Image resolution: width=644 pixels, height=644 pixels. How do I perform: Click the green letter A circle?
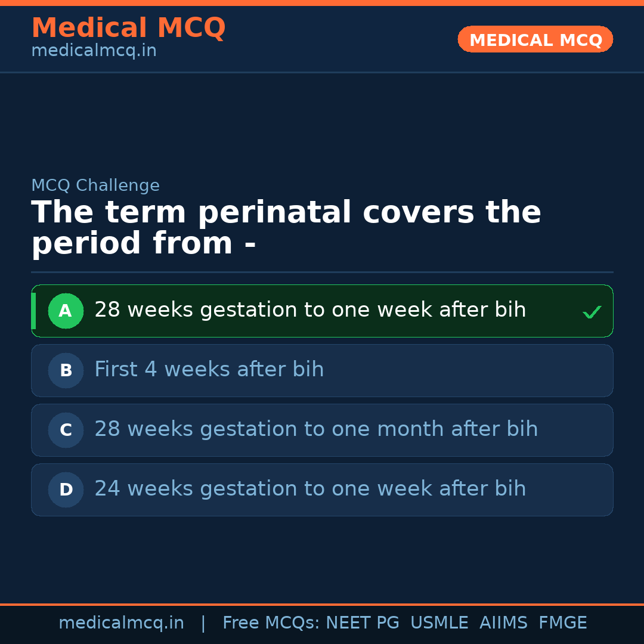pyautogui.click(x=66, y=311)
